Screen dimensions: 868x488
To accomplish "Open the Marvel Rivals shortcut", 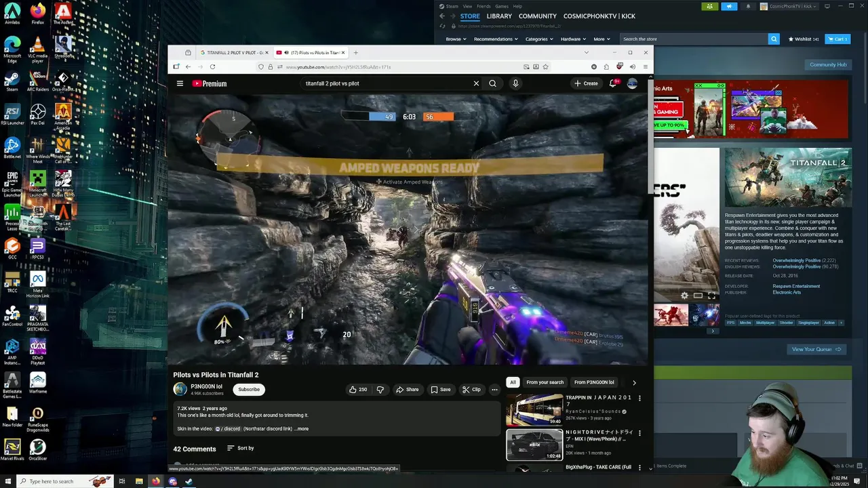I will [x=12, y=449].
